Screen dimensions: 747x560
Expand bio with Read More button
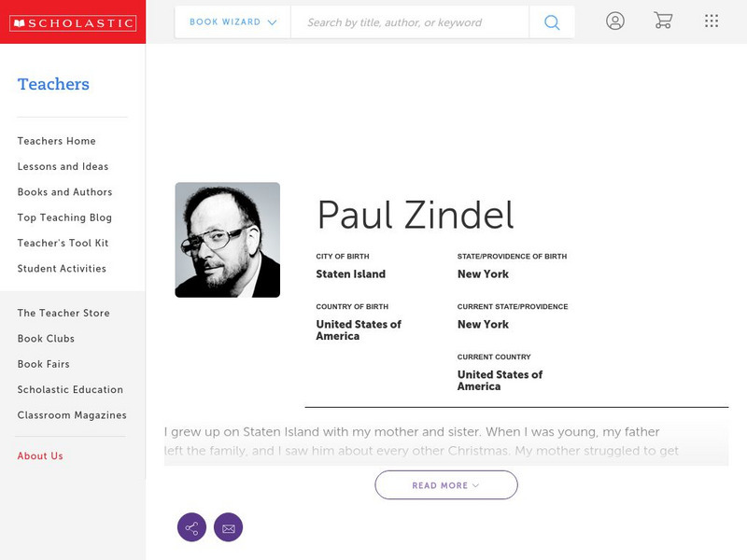[x=446, y=485]
